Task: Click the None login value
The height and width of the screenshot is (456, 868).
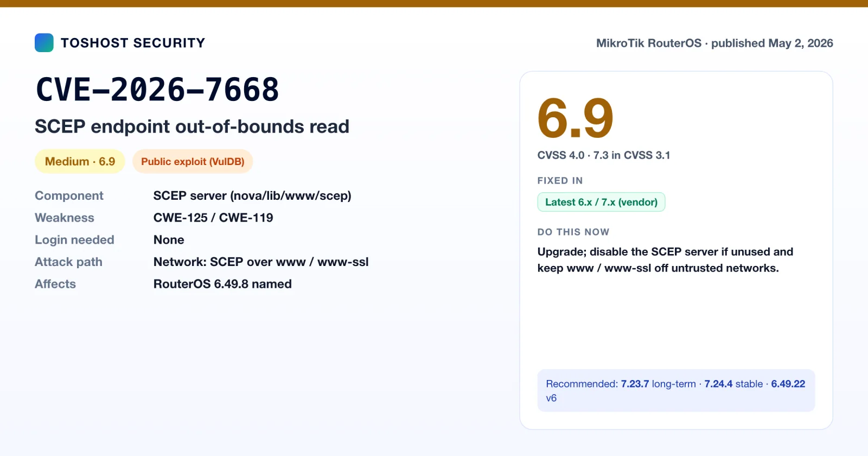Action: click(169, 240)
